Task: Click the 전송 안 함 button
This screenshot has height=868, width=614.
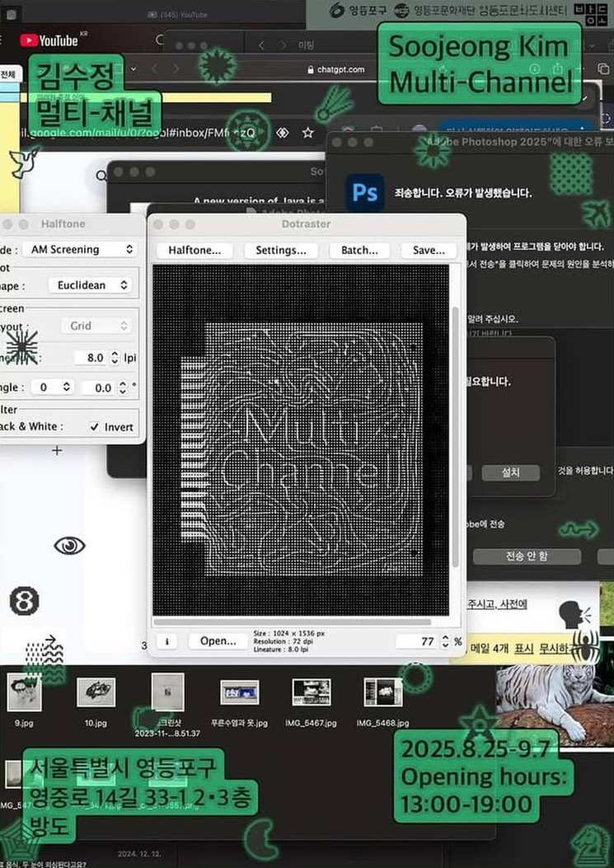Action: (x=527, y=556)
